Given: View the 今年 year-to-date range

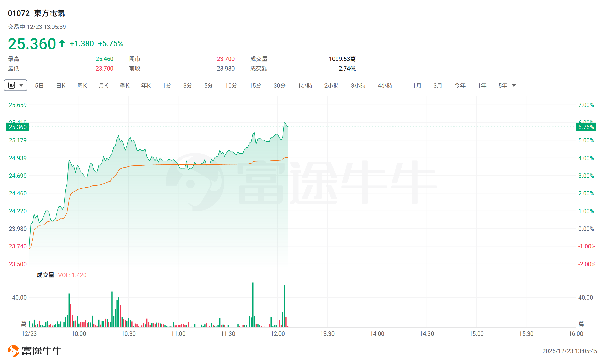Looking at the screenshot, I should 460,86.
